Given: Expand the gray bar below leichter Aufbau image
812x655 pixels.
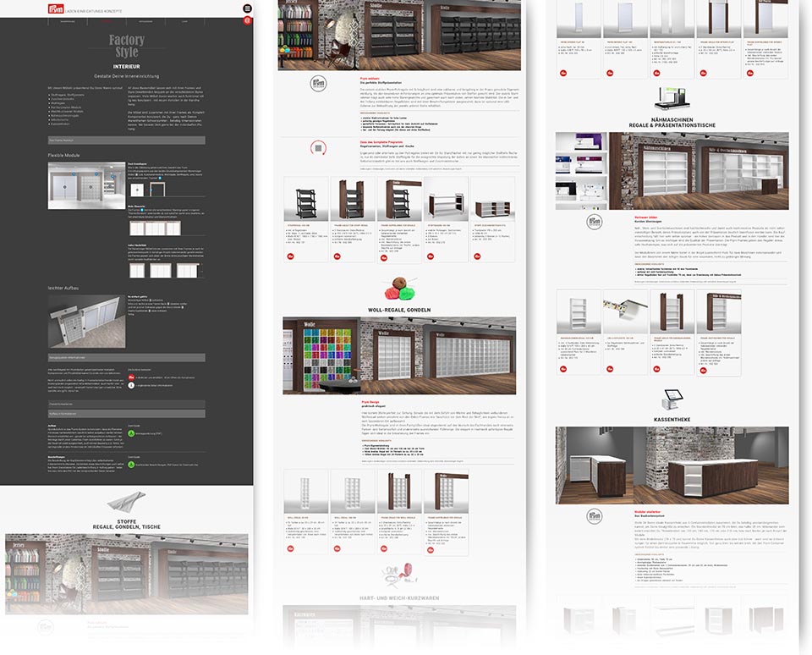Looking at the screenshot, I should point(126,358).
